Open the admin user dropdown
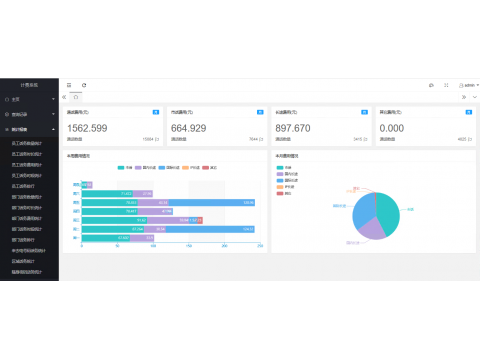Screen dimensions: 480x360 tap(469, 85)
